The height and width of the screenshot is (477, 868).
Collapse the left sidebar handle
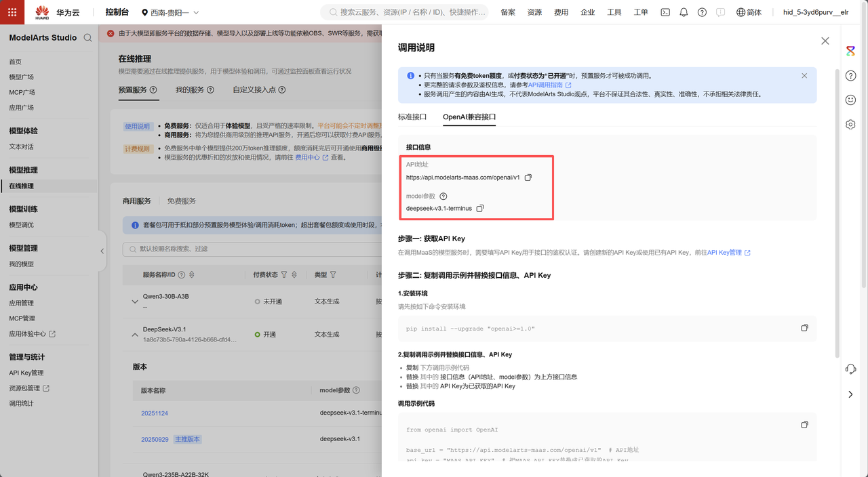[102, 251]
